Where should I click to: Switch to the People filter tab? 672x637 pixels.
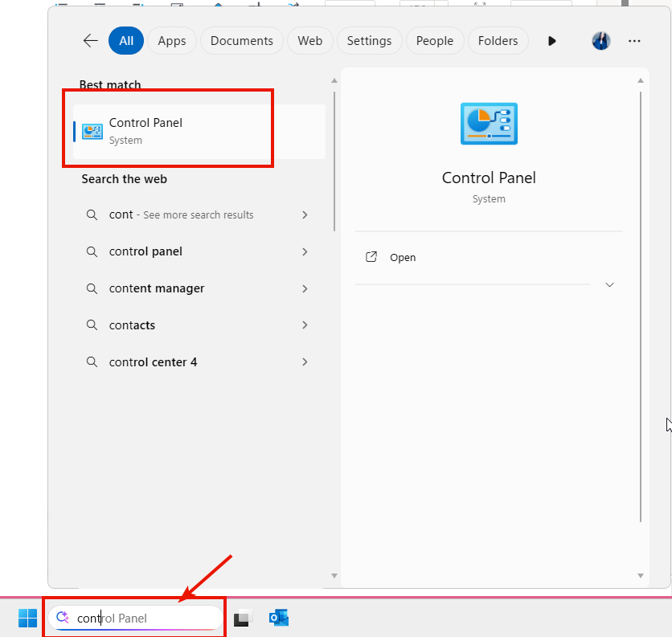click(x=435, y=41)
